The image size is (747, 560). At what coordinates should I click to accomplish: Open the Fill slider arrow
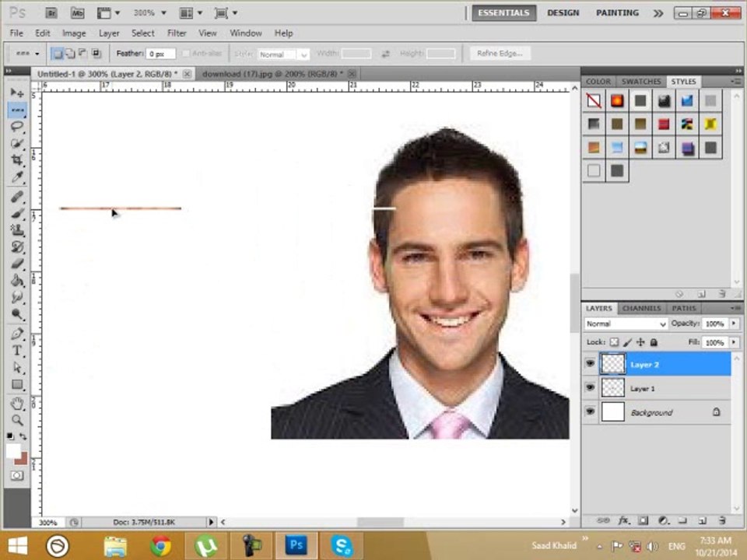tap(734, 342)
